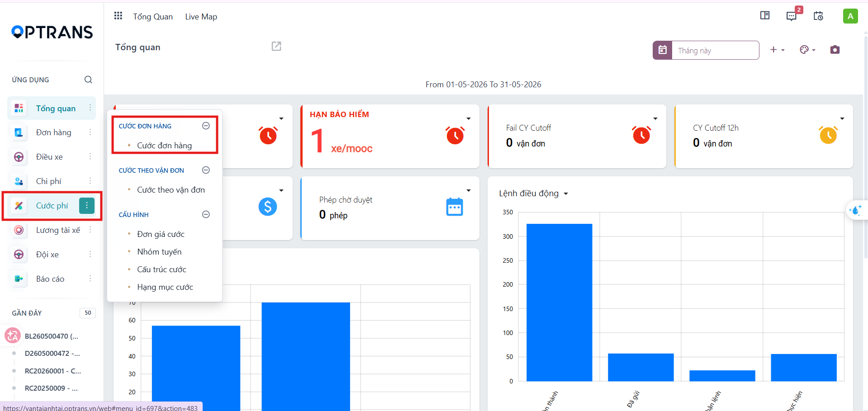This screenshot has height=411, width=868.
Task: Open the Điều xe sidebar app
Action: (x=52, y=157)
